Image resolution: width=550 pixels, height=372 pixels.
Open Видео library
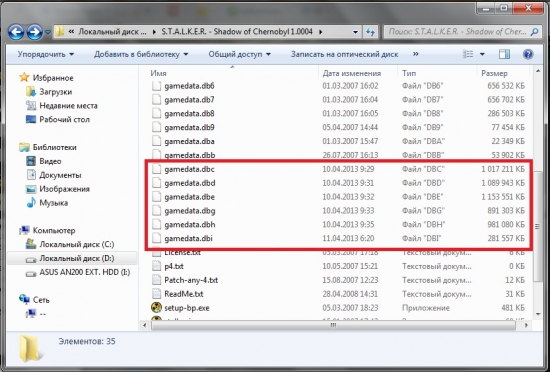coord(44,161)
